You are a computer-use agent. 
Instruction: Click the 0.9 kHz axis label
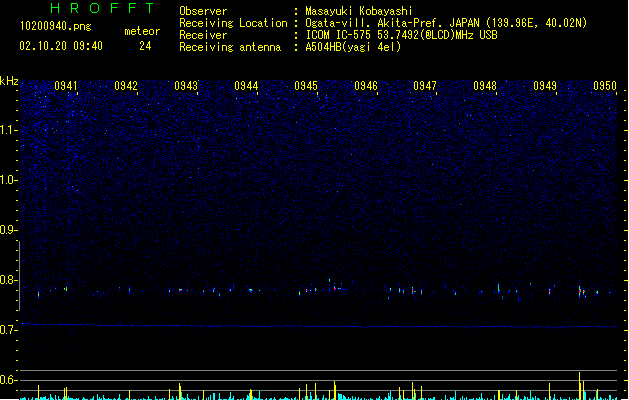[8, 230]
